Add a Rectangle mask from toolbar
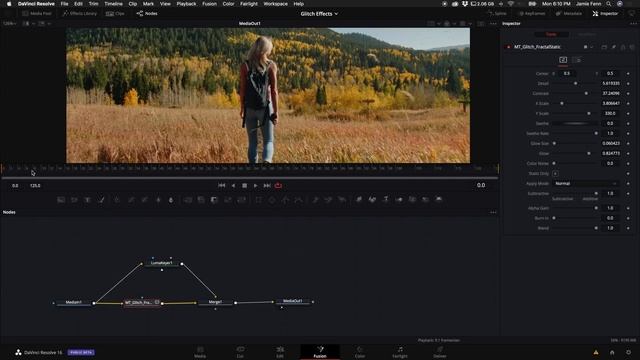This screenshot has height=360, width=640. click(x=259, y=200)
